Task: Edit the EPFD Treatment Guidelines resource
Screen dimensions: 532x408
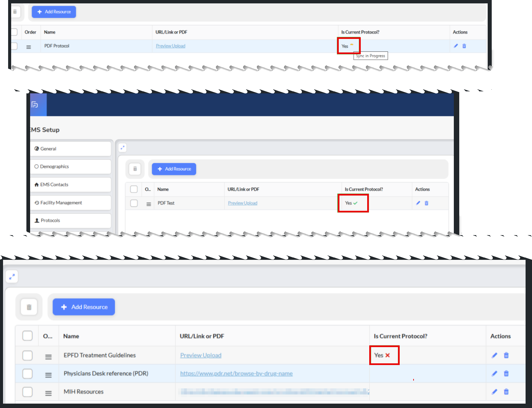Action: click(494, 355)
